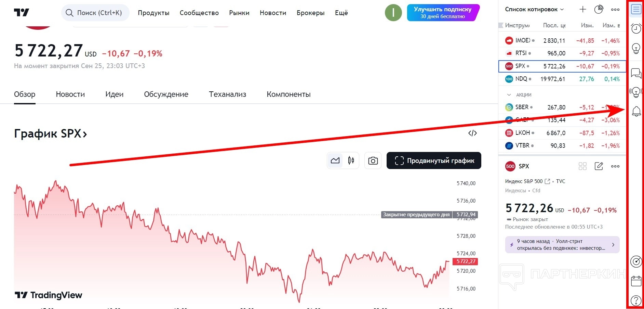Select the Обзор tab
The height and width of the screenshot is (309, 644).
pos(25,94)
